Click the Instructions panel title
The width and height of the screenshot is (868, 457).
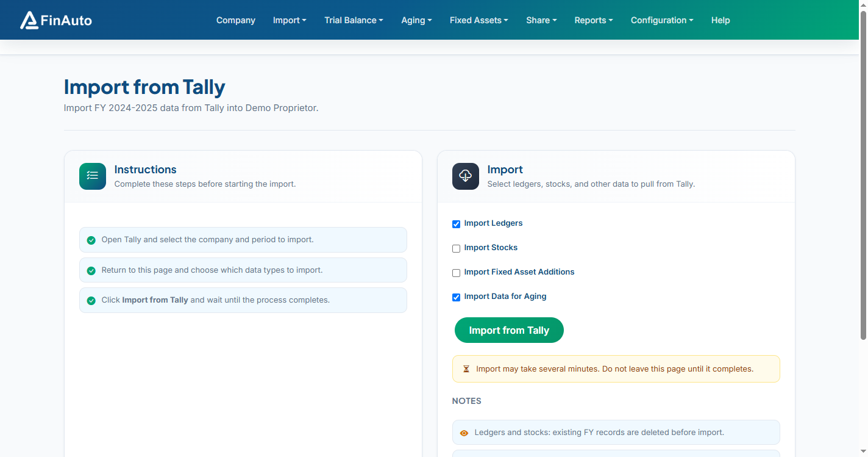tap(146, 170)
